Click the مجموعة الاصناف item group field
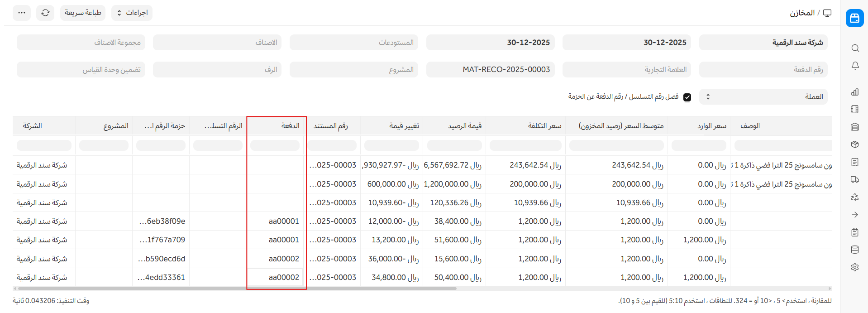This screenshot has width=868, height=313. 81,43
